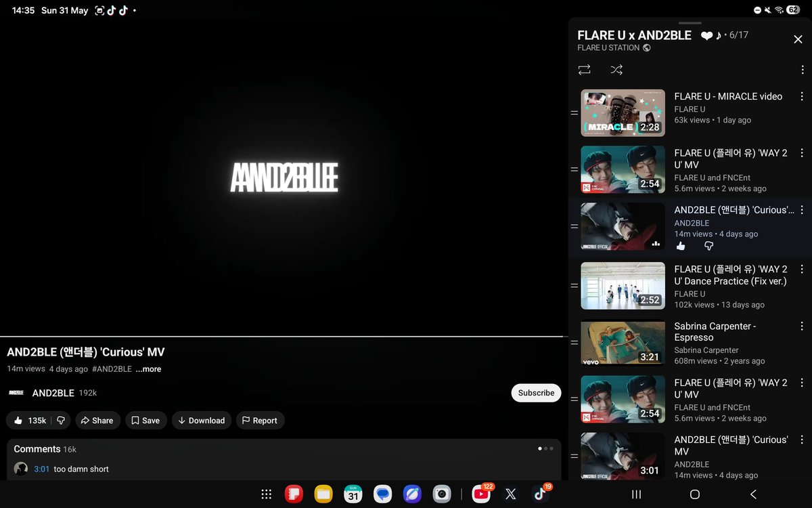The image size is (812, 508).
Task: Play the FLARE U - MIRACLE video thumbnail
Action: (x=623, y=113)
